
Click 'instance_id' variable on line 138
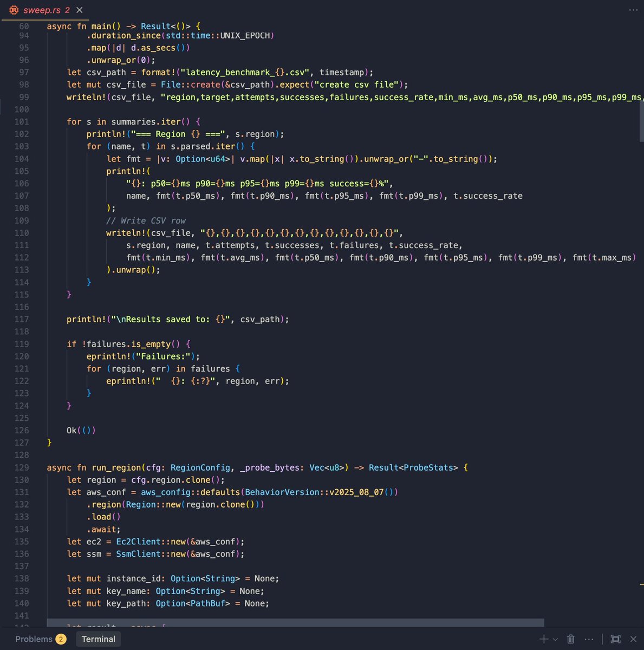click(x=133, y=578)
